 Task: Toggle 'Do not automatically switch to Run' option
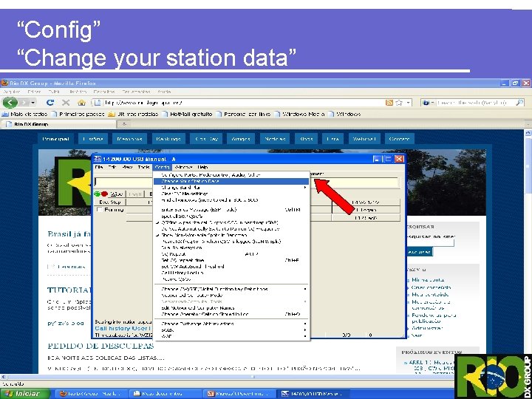point(220,228)
